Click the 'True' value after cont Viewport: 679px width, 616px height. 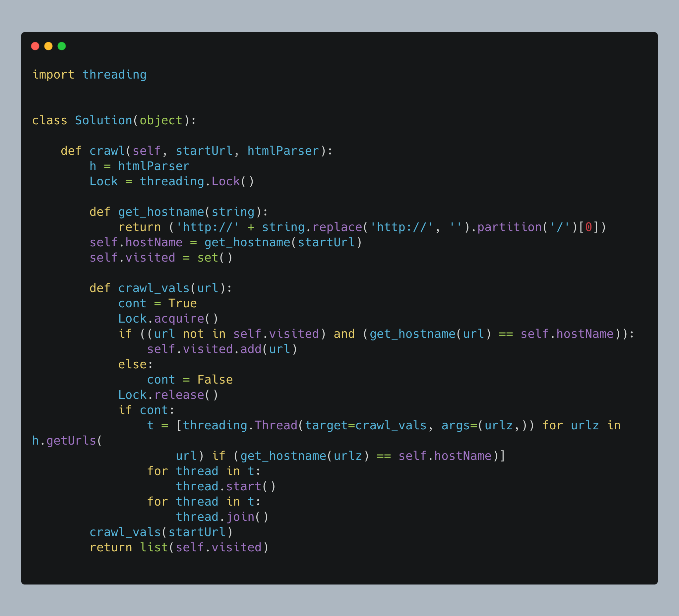click(183, 303)
